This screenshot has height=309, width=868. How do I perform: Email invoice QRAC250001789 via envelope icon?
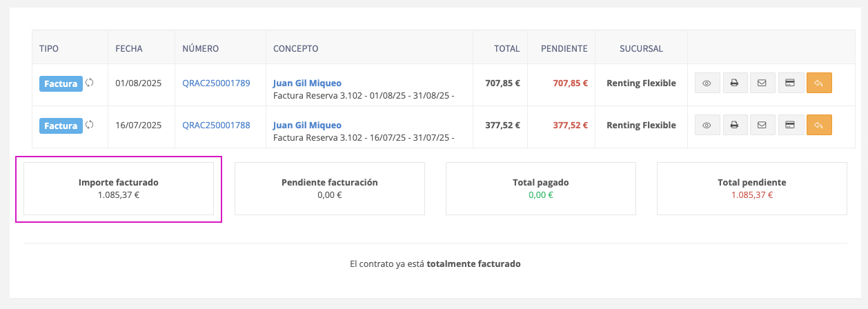(762, 83)
